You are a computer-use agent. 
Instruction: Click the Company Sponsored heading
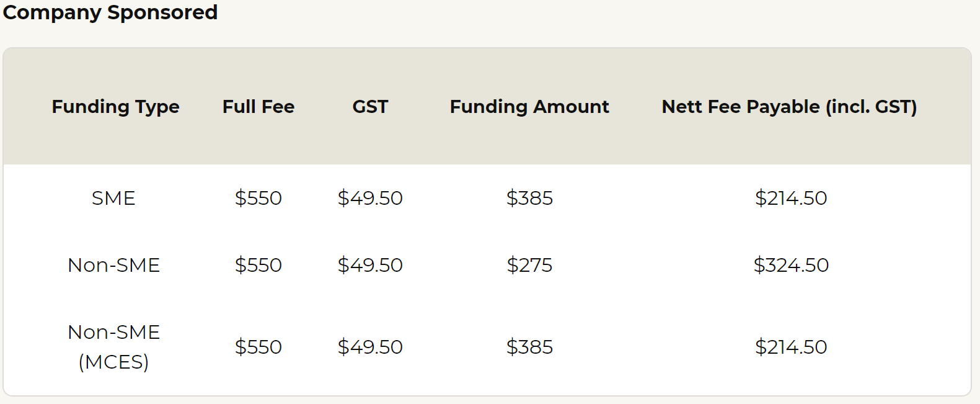[x=110, y=12]
